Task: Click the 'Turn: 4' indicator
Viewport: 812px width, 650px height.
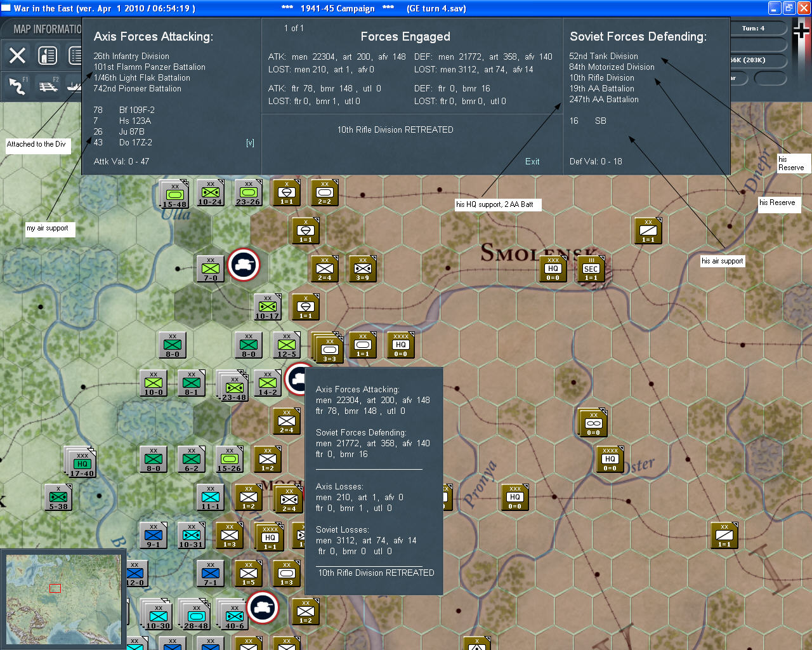Action: tap(753, 28)
